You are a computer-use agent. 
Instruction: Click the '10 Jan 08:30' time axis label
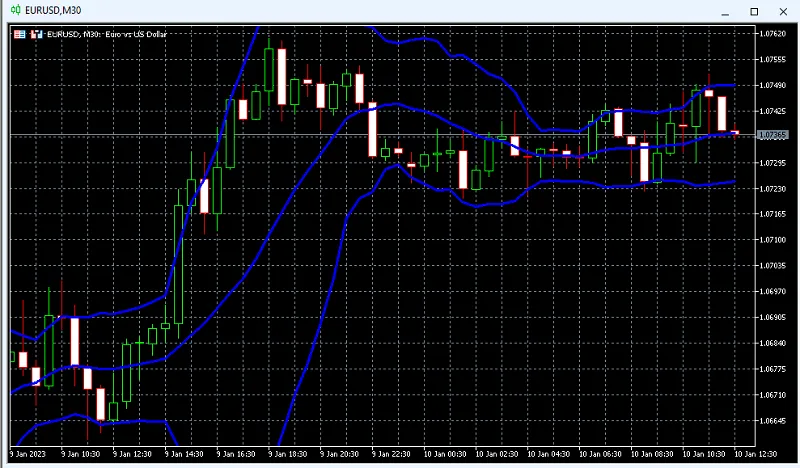(x=652, y=454)
